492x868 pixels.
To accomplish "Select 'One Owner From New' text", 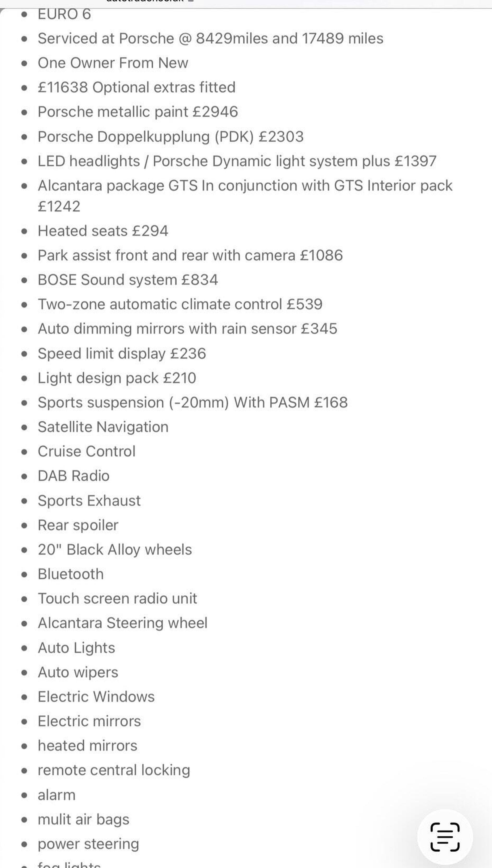I will coord(113,63).
